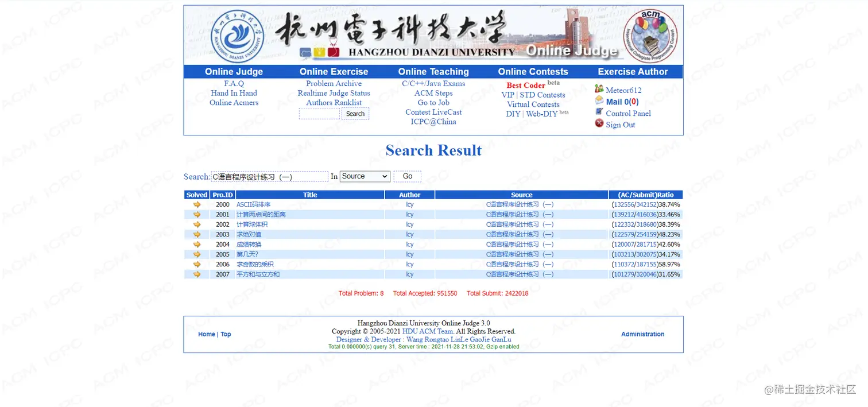Open the ACM Steps link
The image size is (868, 407).
pyautogui.click(x=433, y=93)
